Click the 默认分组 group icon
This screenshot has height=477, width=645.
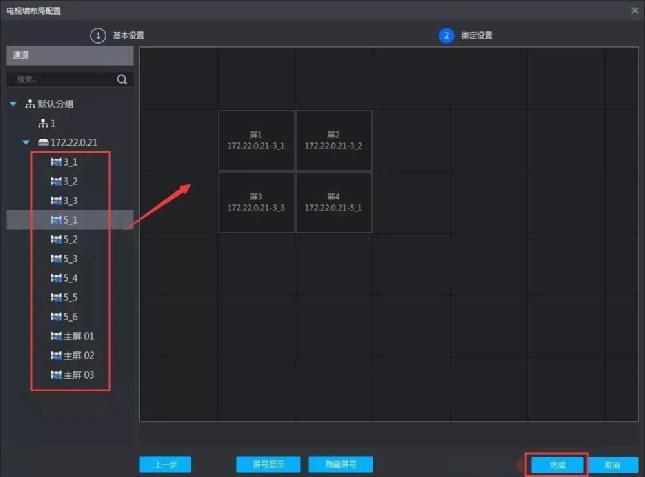(30, 104)
